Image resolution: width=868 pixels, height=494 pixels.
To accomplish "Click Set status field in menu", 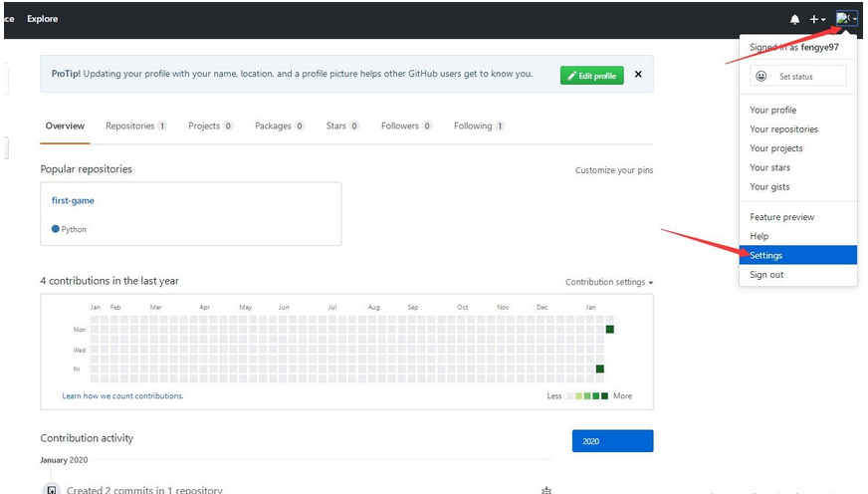I will point(798,76).
